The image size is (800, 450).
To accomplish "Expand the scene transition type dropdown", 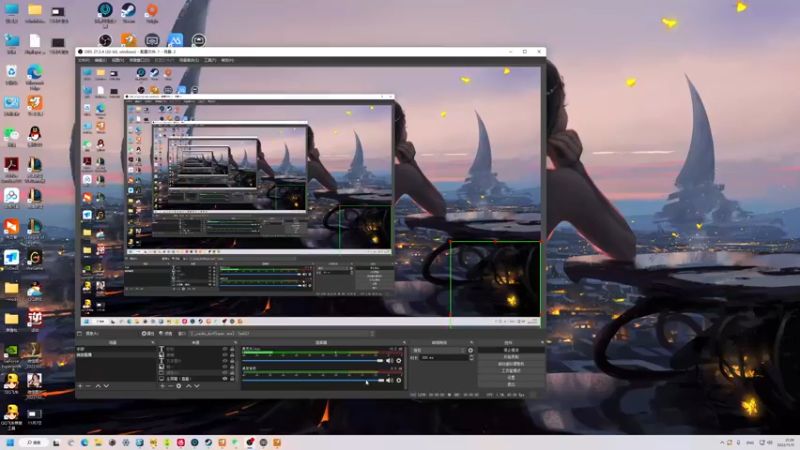I will (438, 350).
